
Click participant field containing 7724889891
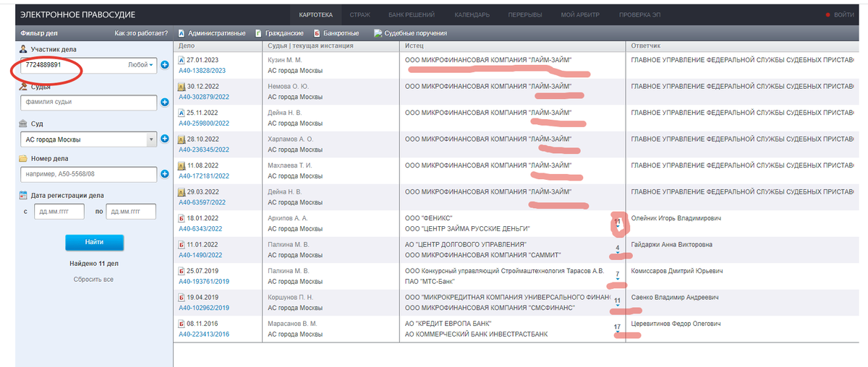tap(89, 65)
